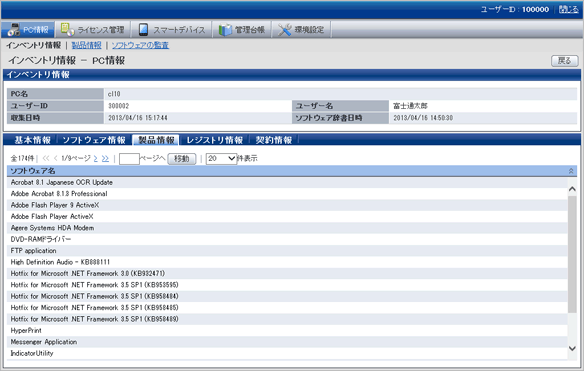Open the ソフトウェアの監査 link
Image resolution: width=584 pixels, height=371 pixels.
[140, 45]
